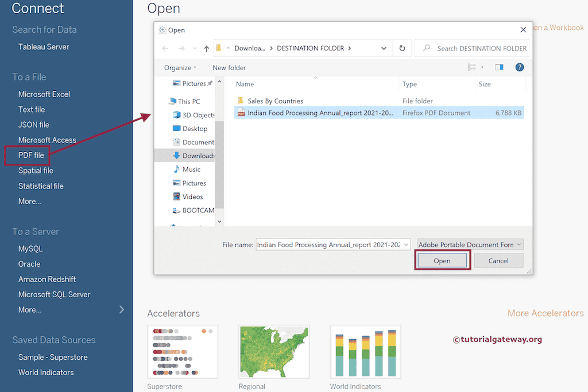
Task: Open the Organize menu
Action: coord(179,67)
